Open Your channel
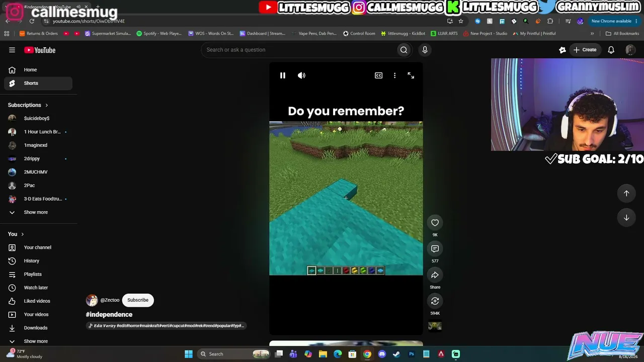Screen dimensions: 644x362 click(38, 247)
